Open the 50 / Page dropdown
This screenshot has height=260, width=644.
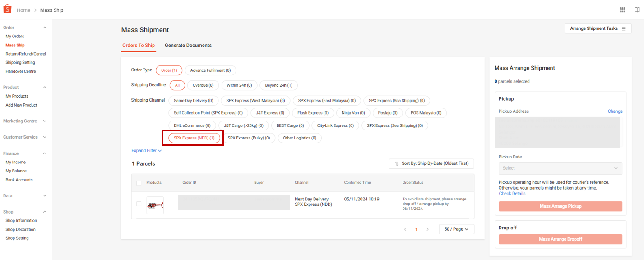point(456,229)
